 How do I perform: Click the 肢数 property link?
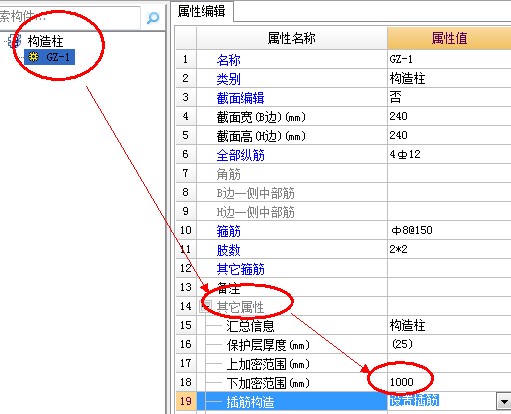click(x=228, y=250)
